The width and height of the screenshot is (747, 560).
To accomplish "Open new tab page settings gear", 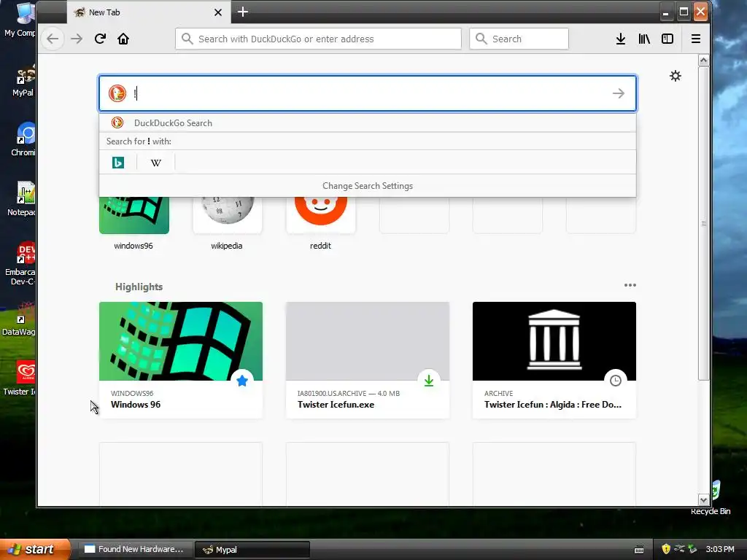I will [675, 76].
